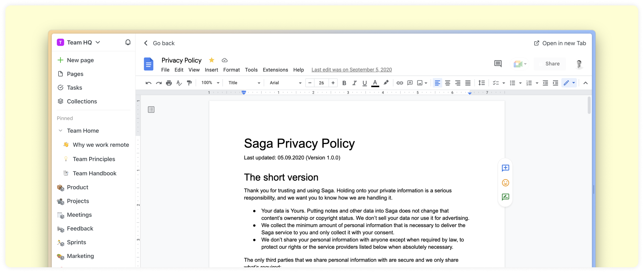Open the Format menu
Screen dimensions: 644x273
pyautogui.click(x=231, y=70)
